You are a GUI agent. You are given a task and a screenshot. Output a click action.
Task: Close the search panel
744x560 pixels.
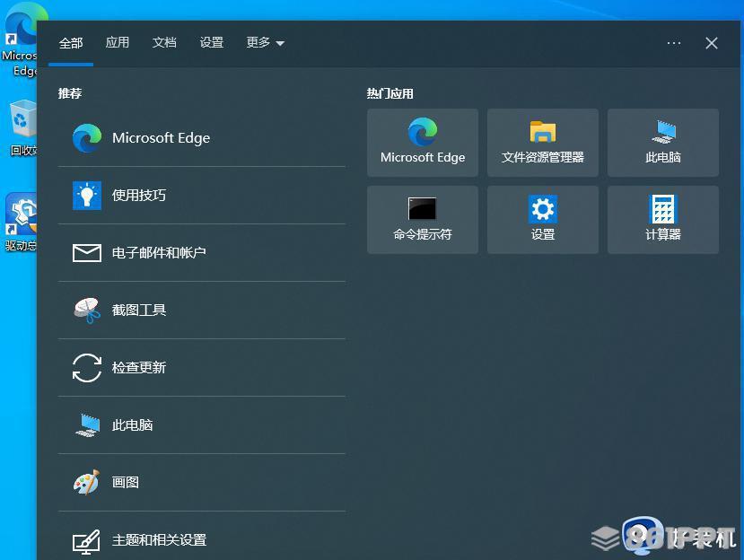712,43
